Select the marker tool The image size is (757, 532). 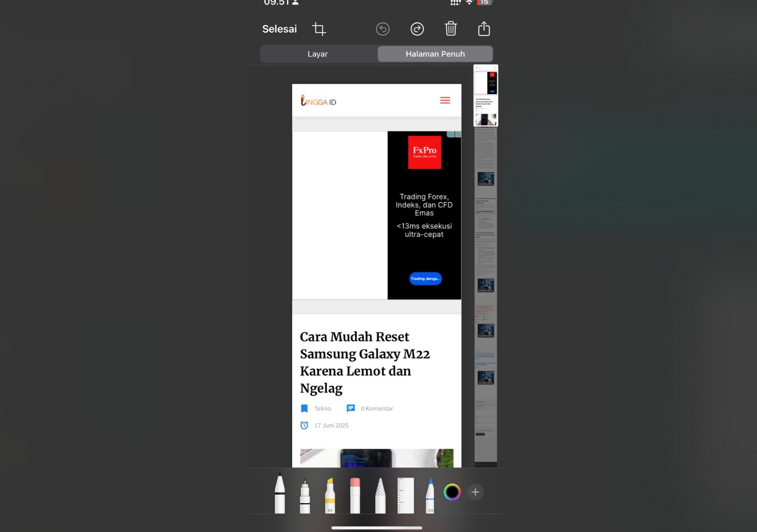tap(305, 495)
